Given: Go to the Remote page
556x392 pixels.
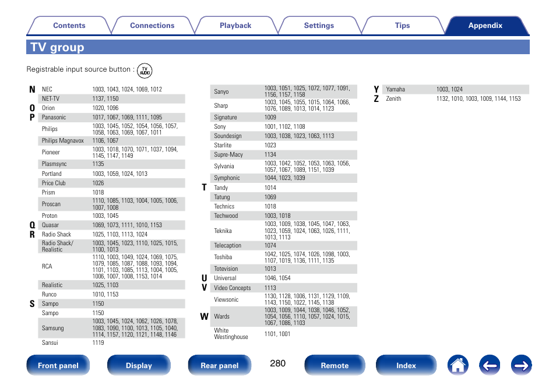Looking at the screenshot, I should pos(335,365).
